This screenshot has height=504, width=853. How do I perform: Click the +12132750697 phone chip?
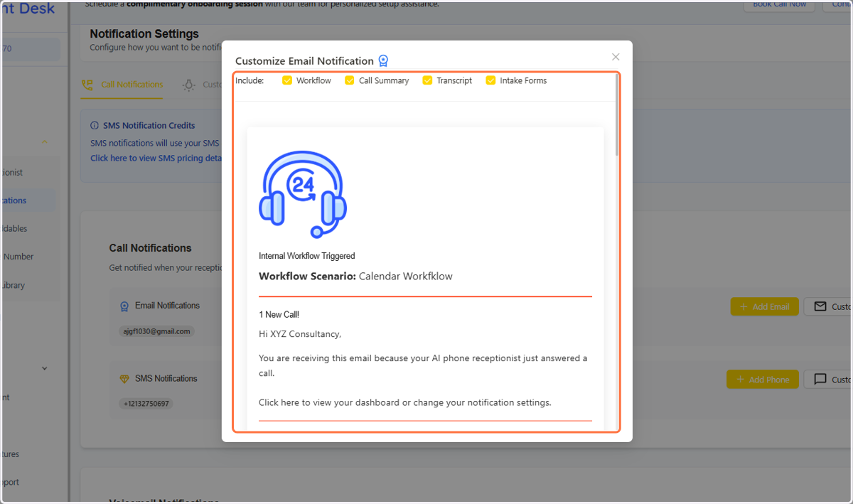146,404
